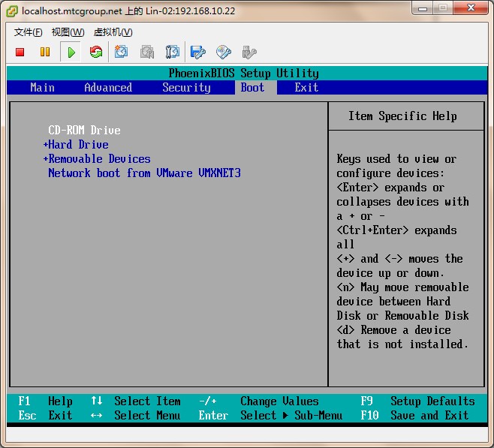Viewport: 494px width, 448px height.
Task: Click the CD/DVD drive connection icon
Action: [224, 53]
